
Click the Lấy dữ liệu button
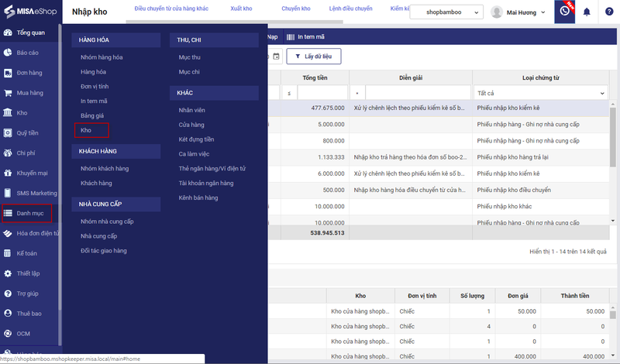pos(313,56)
